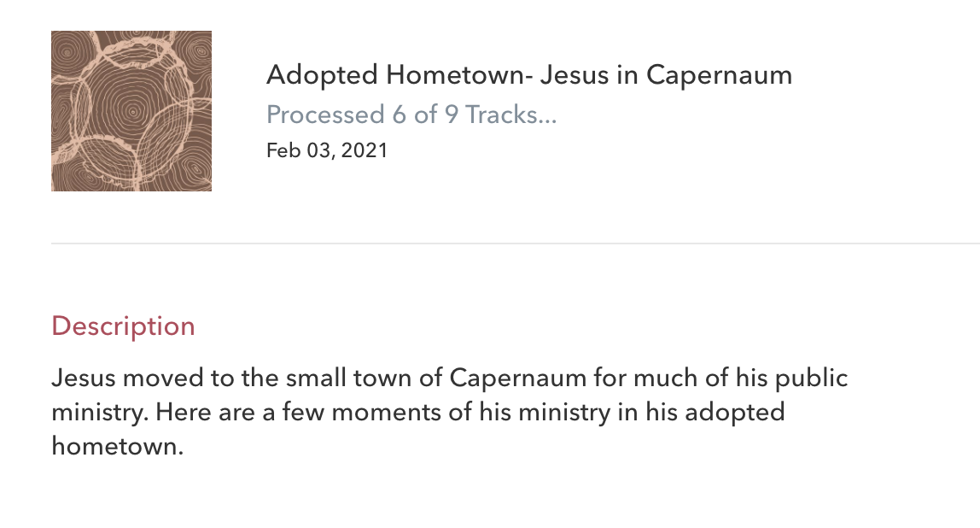Image resolution: width=980 pixels, height=528 pixels.
Task: Click the year 2021 in the date
Action: (x=366, y=151)
